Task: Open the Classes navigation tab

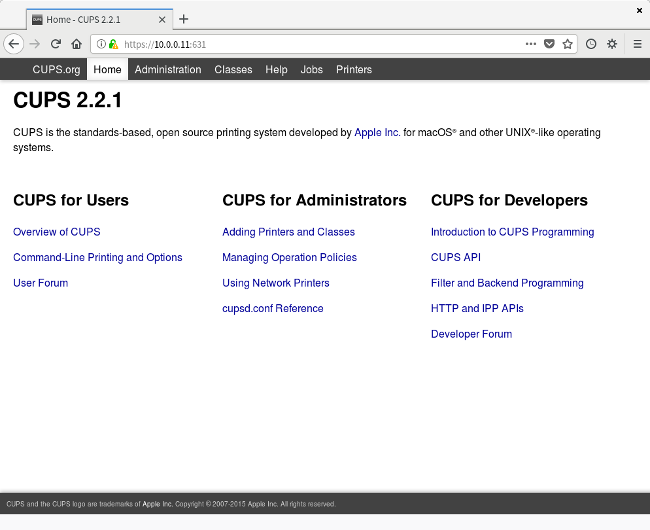Action: click(233, 70)
